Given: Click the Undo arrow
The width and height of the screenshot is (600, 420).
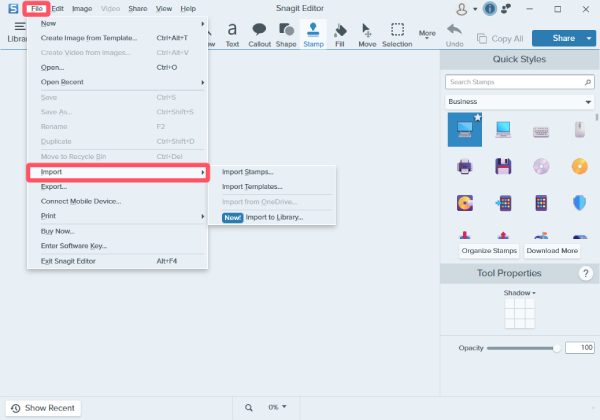Looking at the screenshot, I should point(454,35).
